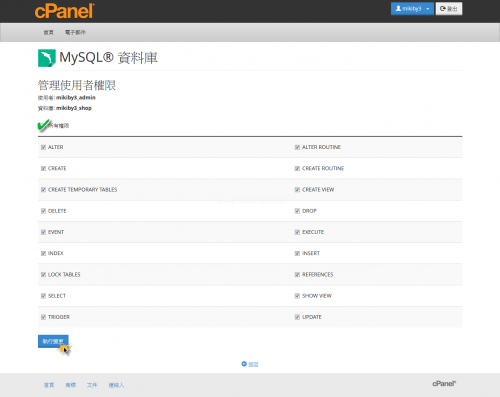
Task: Uncheck the SELECT privilege
Action: [43, 296]
